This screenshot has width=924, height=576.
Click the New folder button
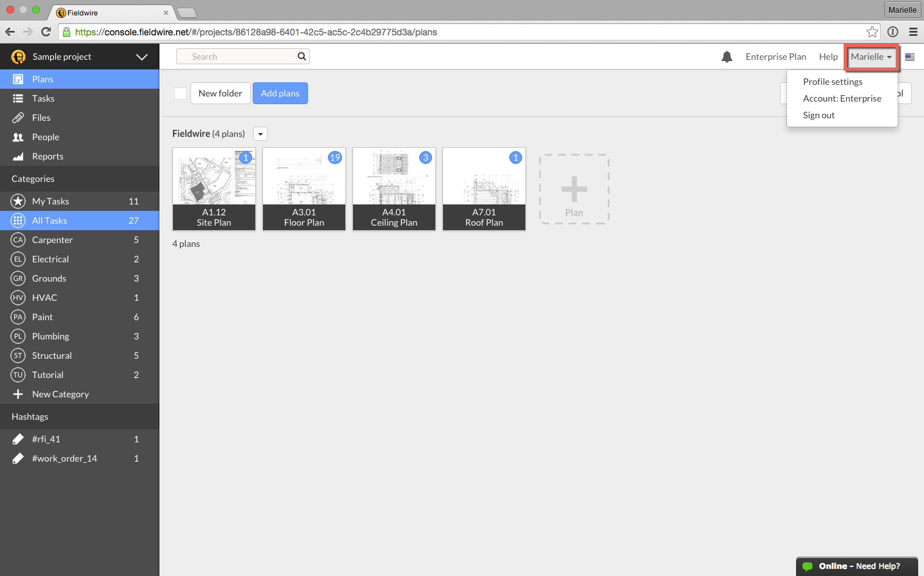tap(221, 93)
